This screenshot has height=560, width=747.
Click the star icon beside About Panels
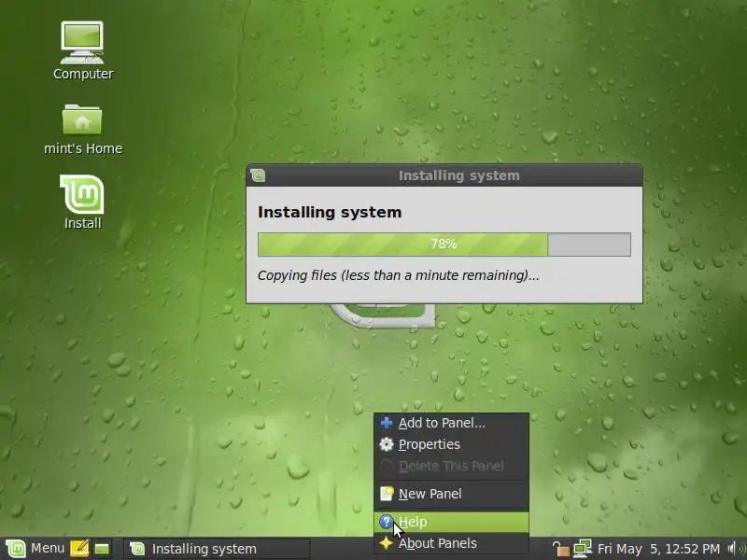click(387, 543)
